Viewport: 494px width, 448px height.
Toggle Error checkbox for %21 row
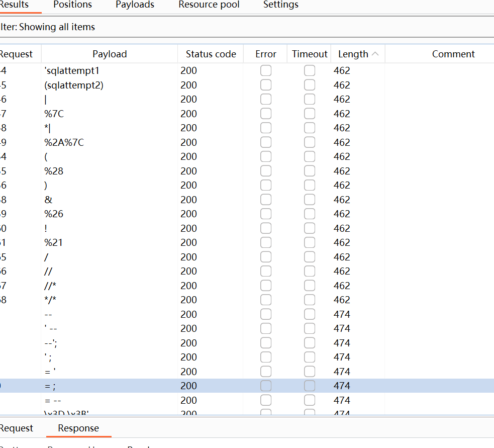(266, 242)
